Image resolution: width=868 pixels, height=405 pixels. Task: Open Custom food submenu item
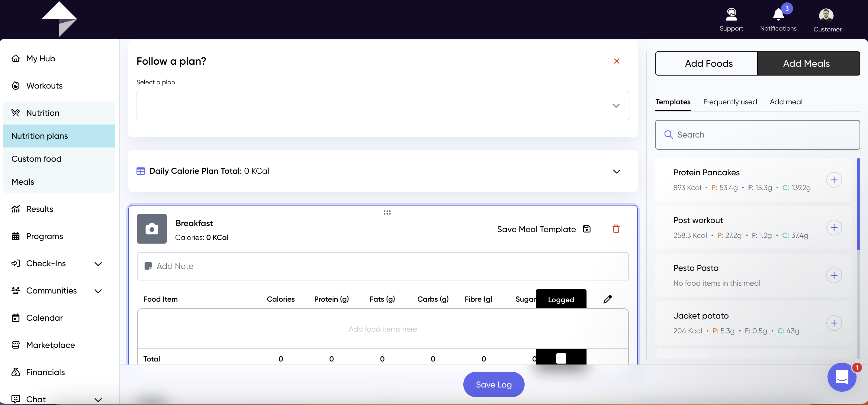click(59, 159)
